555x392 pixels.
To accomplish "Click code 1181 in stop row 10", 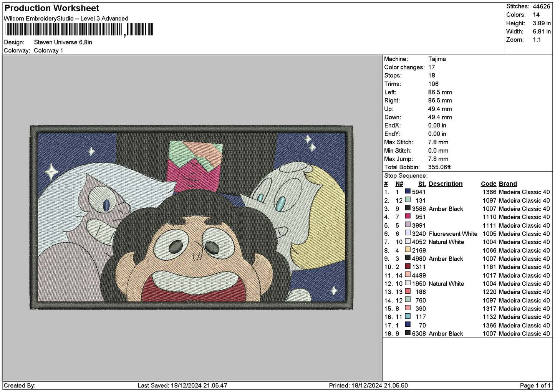I will coord(490,267).
